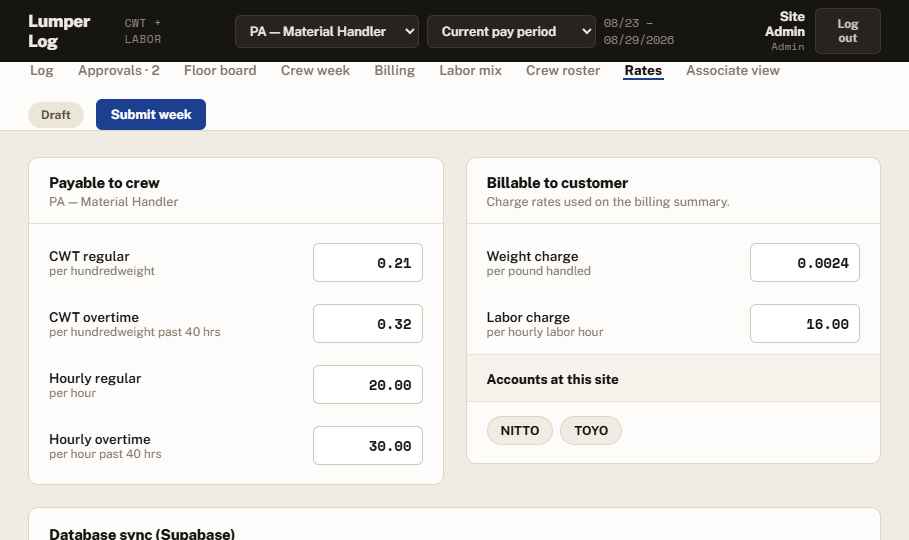
Task: Edit the CWT overtime rate field
Action: (368, 324)
